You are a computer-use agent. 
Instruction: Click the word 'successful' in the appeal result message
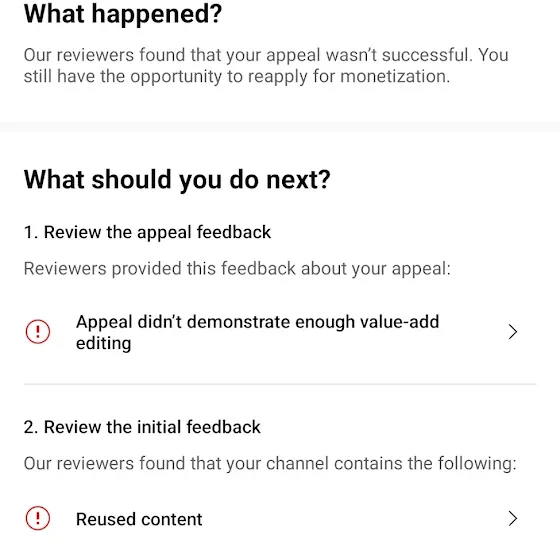point(427,55)
